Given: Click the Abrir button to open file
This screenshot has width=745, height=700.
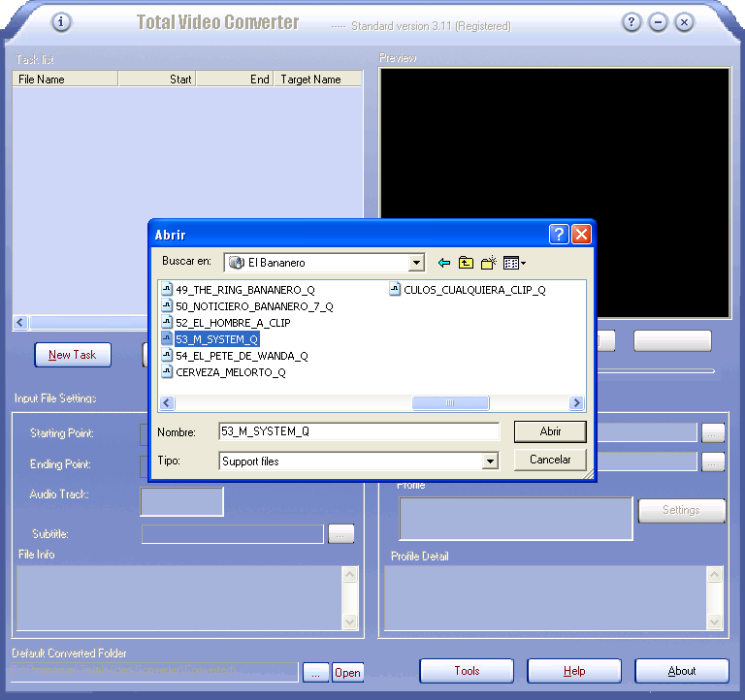Looking at the screenshot, I should [x=550, y=431].
